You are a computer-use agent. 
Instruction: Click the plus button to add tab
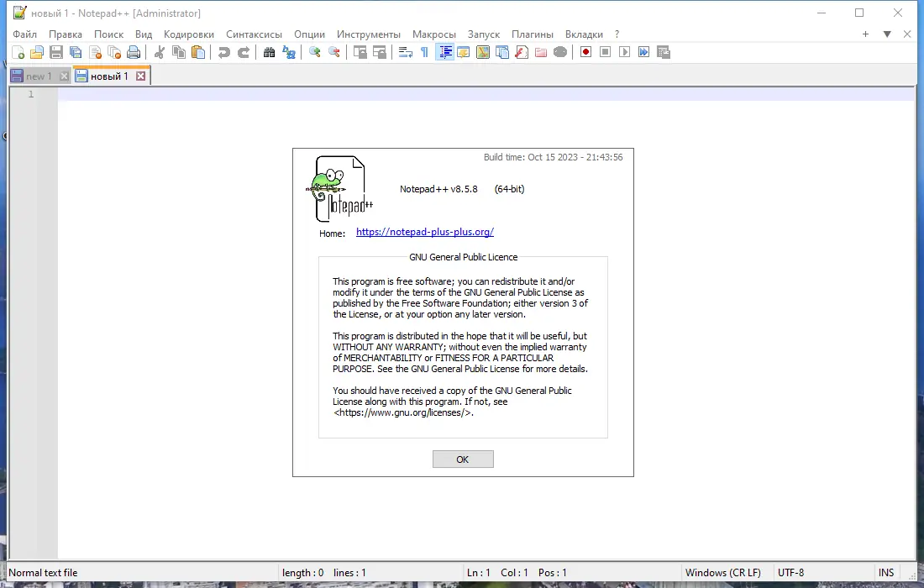click(x=866, y=34)
